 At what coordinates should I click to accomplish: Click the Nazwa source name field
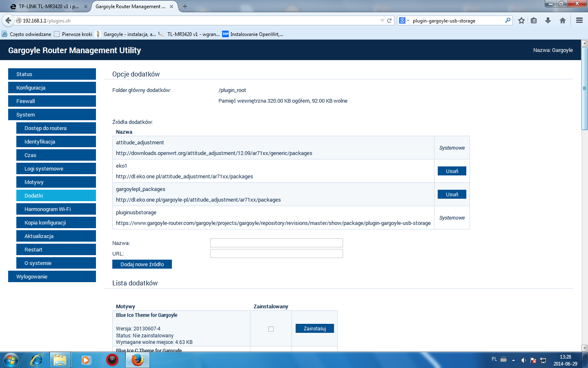(x=276, y=243)
